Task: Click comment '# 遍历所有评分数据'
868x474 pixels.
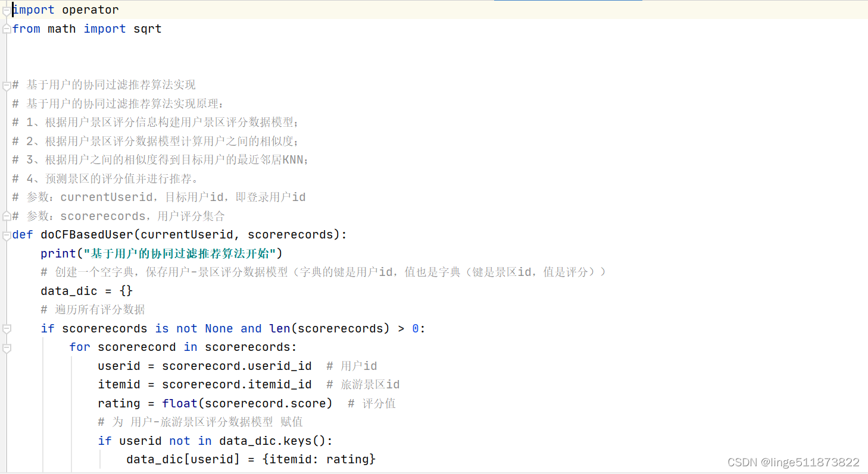Action: coord(93,310)
